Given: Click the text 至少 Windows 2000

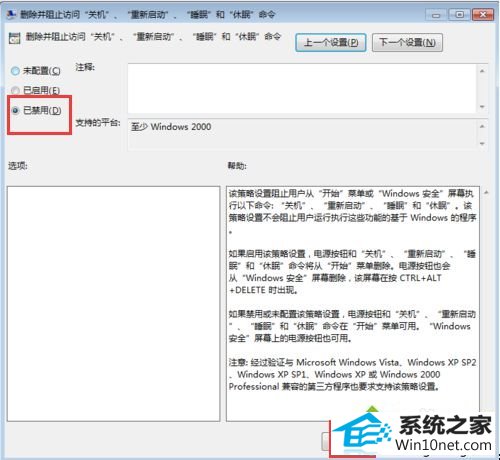Looking at the screenshot, I should pos(171,127).
